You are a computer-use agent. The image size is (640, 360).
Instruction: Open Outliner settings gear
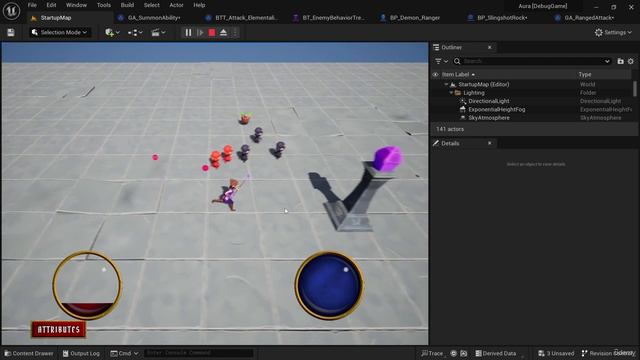631,61
